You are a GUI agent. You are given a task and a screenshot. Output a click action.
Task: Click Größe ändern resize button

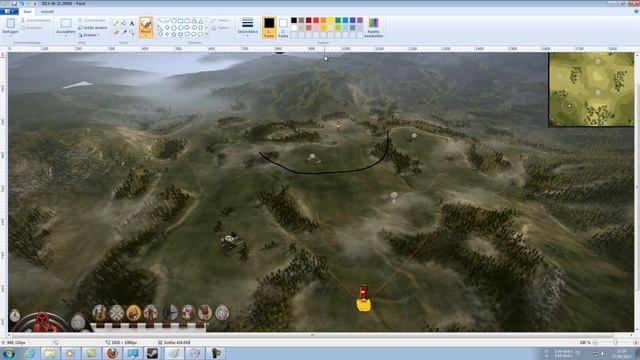click(x=93, y=28)
